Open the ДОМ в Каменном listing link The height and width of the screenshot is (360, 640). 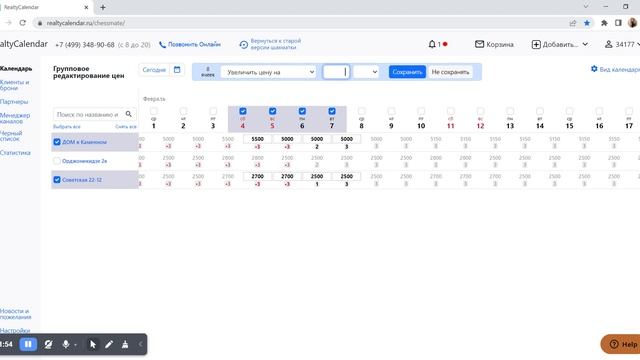pos(84,142)
